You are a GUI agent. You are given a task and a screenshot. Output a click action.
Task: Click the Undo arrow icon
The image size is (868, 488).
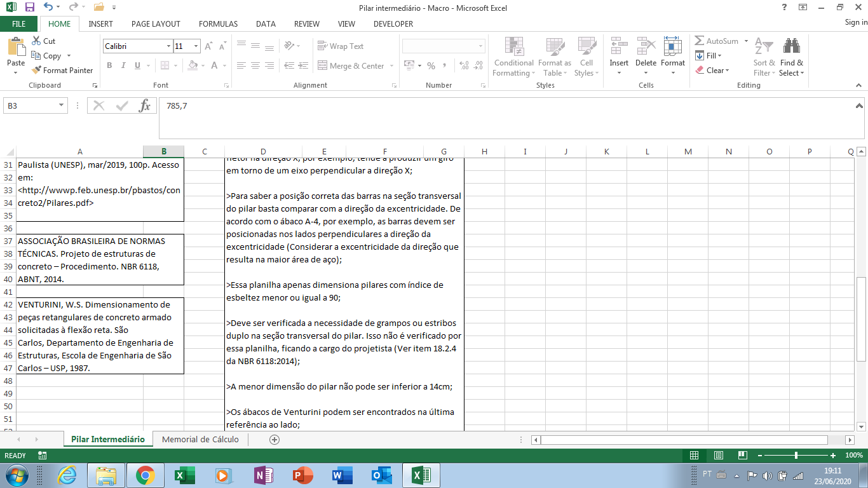49,8
